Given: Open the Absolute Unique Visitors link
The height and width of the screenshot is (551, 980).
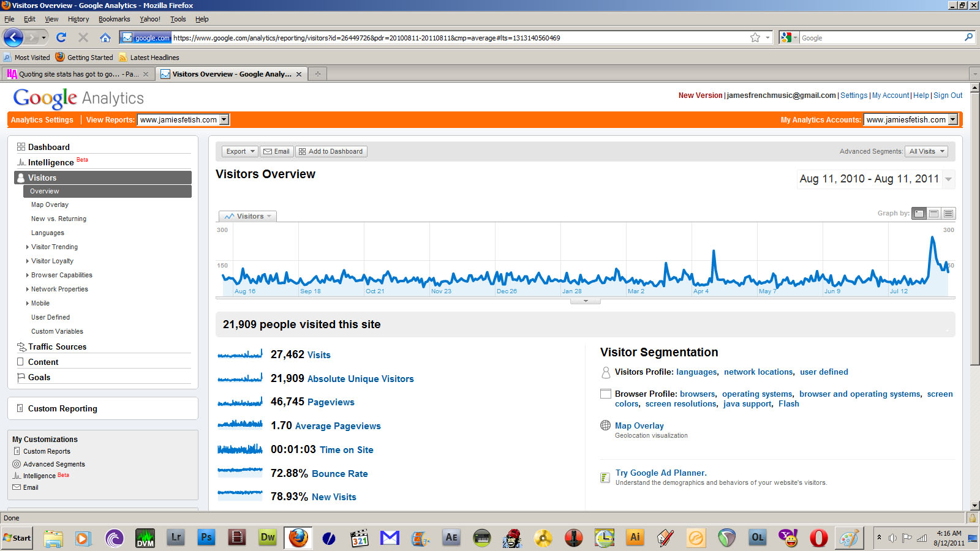Looking at the screenshot, I should point(360,379).
